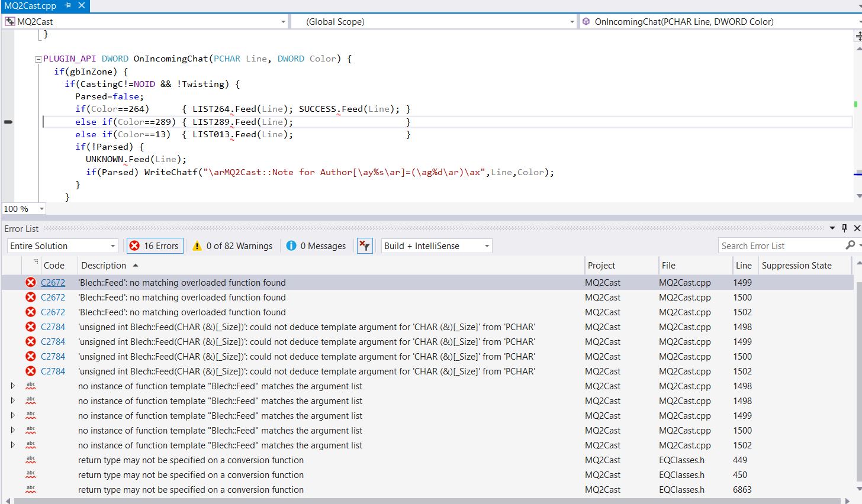Open the Global Scope dropdown
The image size is (862, 504).
click(x=434, y=21)
